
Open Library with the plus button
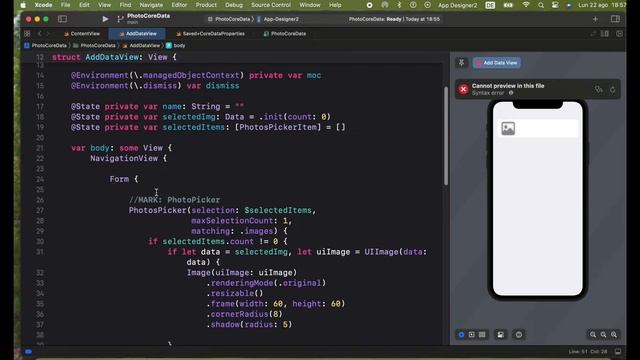tap(595, 19)
